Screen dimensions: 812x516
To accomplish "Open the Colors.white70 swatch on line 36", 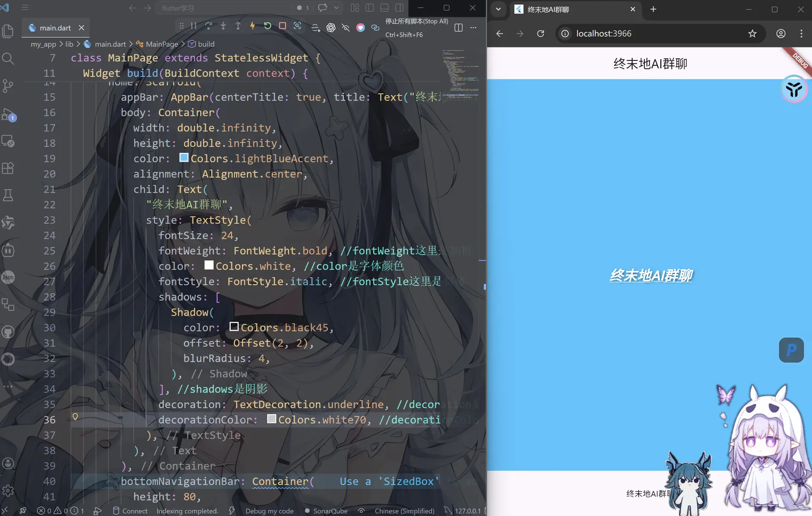I will [272, 418].
